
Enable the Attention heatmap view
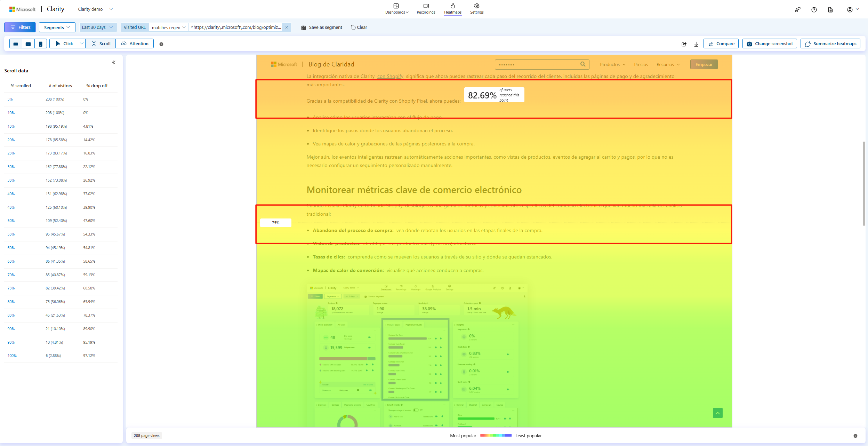pyautogui.click(x=135, y=43)
